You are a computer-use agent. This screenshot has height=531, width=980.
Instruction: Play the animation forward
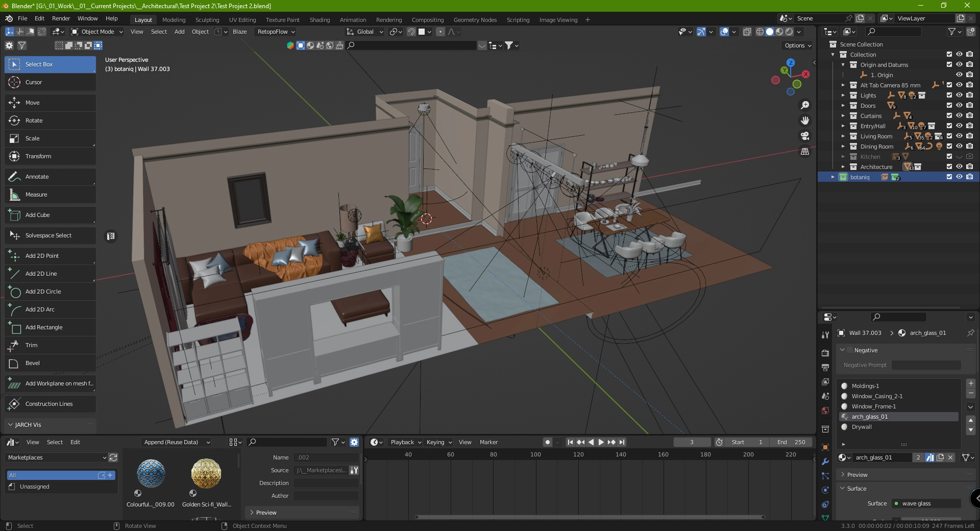coord(601,442)
